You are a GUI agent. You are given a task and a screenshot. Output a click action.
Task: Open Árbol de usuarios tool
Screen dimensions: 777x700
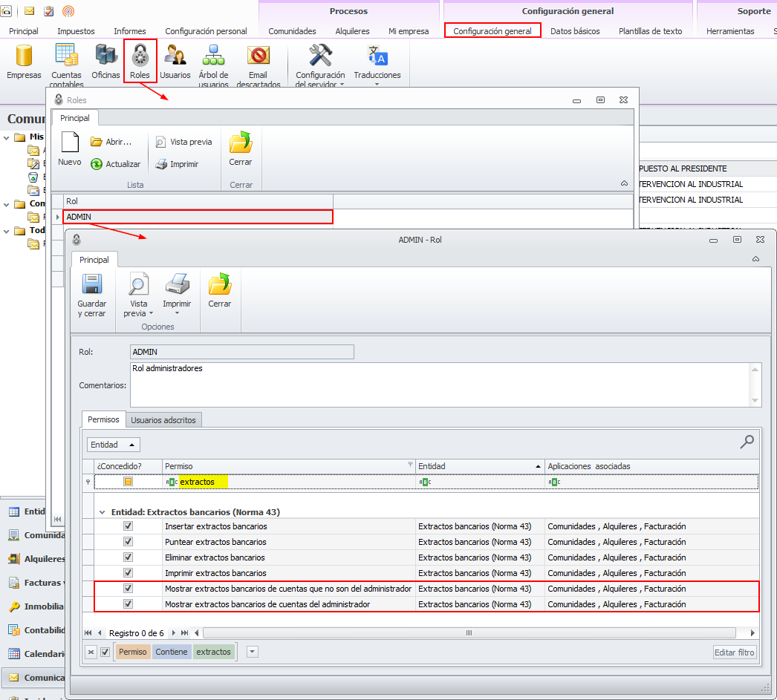coord(213,56)
